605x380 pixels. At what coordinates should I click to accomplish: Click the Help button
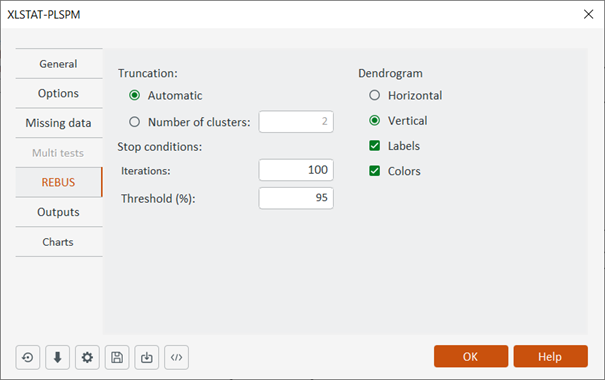(x=551, y=356)
